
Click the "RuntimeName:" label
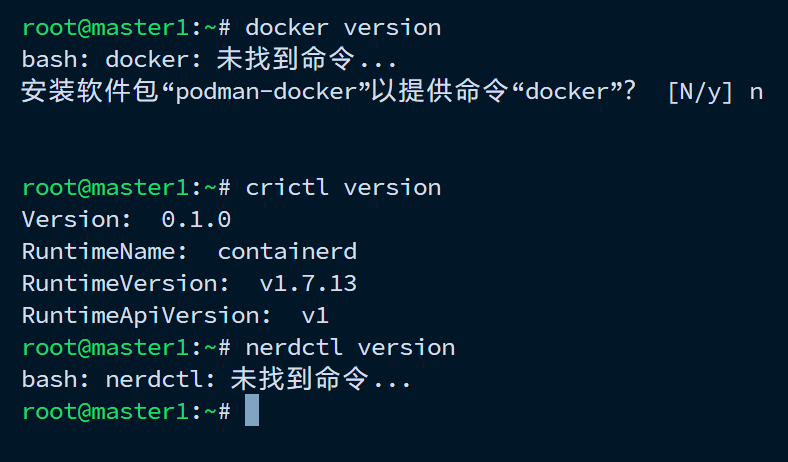(105, 251)
